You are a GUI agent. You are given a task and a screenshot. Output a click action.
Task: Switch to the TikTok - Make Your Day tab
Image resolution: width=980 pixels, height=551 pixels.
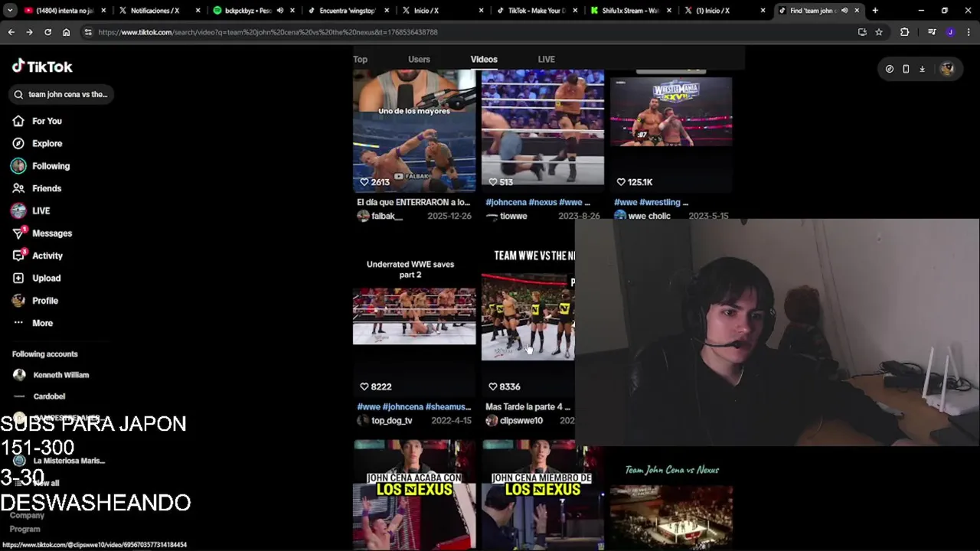click(x=536, y=11)
